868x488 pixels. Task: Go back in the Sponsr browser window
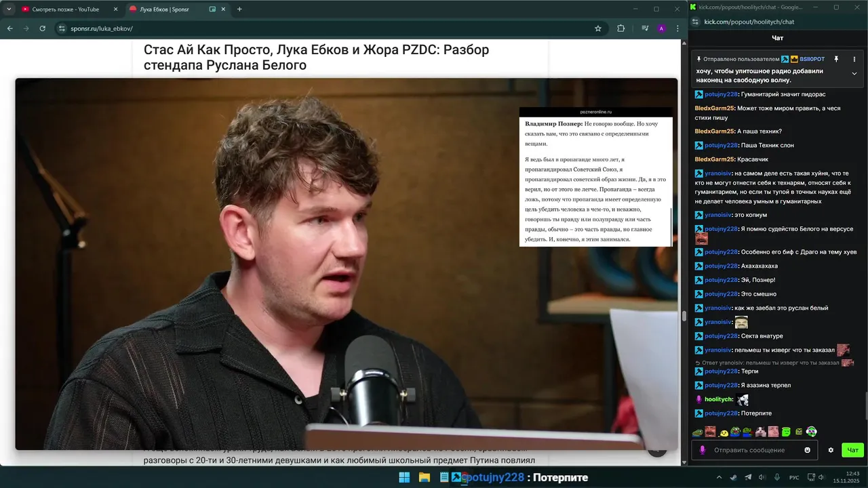[x=9, y=28]
